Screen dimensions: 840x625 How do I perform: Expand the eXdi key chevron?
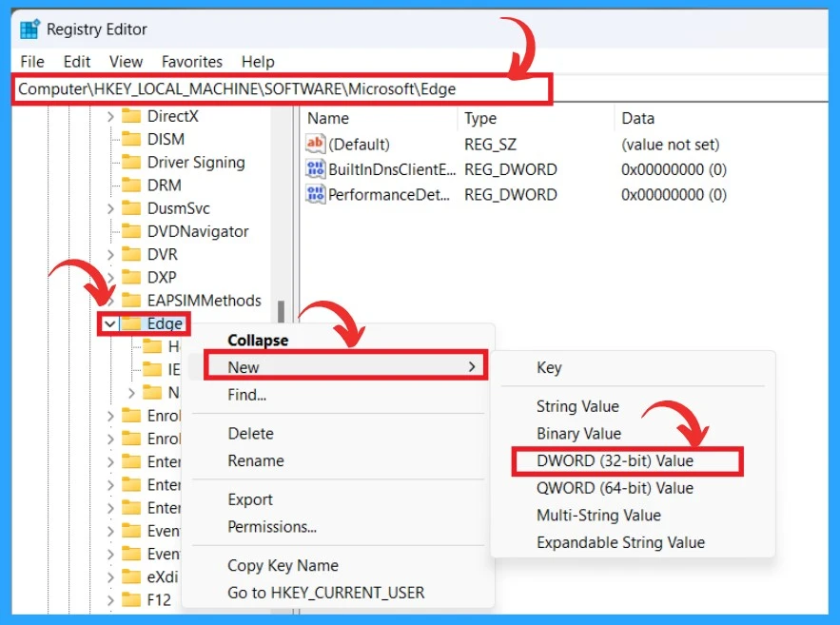pos(110,576)
